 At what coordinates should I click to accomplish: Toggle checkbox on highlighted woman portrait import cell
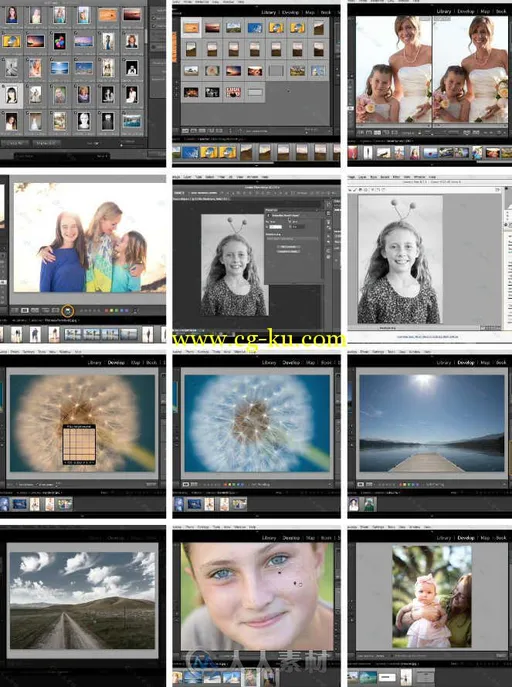click(4, 88)
